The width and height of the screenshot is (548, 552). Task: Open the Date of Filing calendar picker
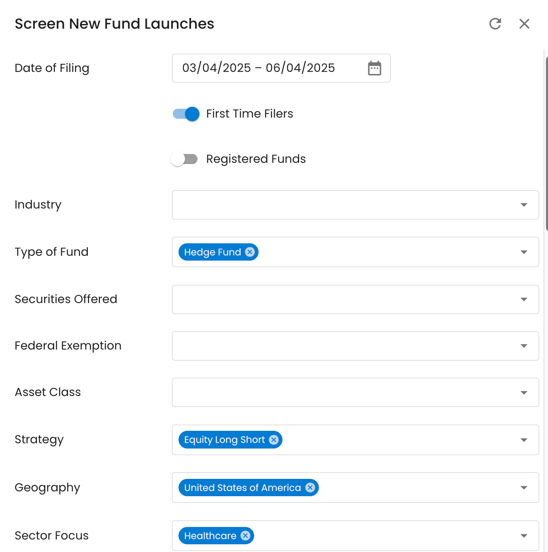(374, 68)
